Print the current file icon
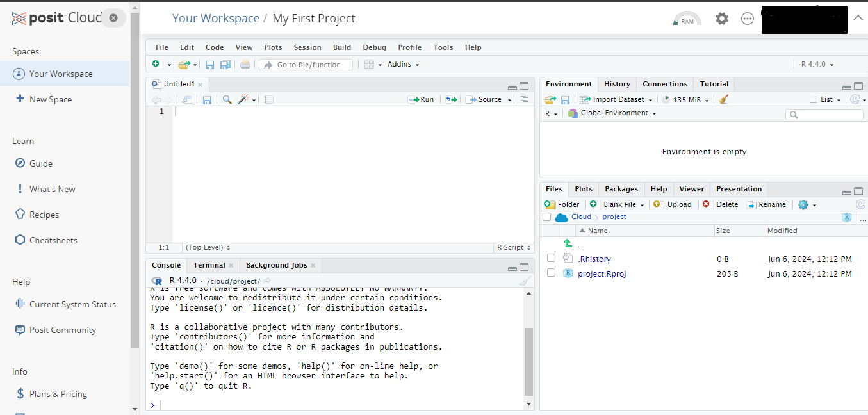 [245, 65]
